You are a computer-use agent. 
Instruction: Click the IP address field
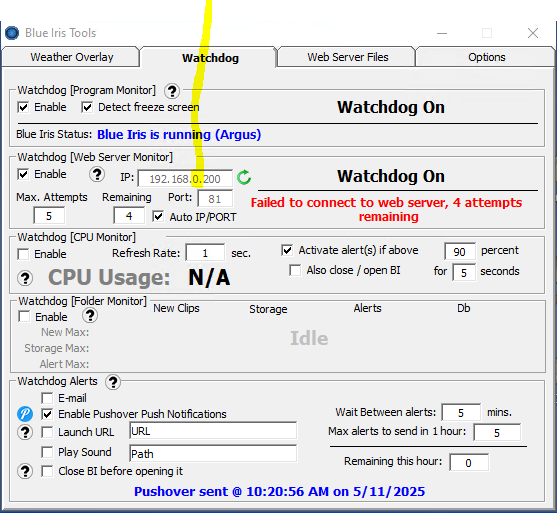pyautogui.click(x=185, y=178)
